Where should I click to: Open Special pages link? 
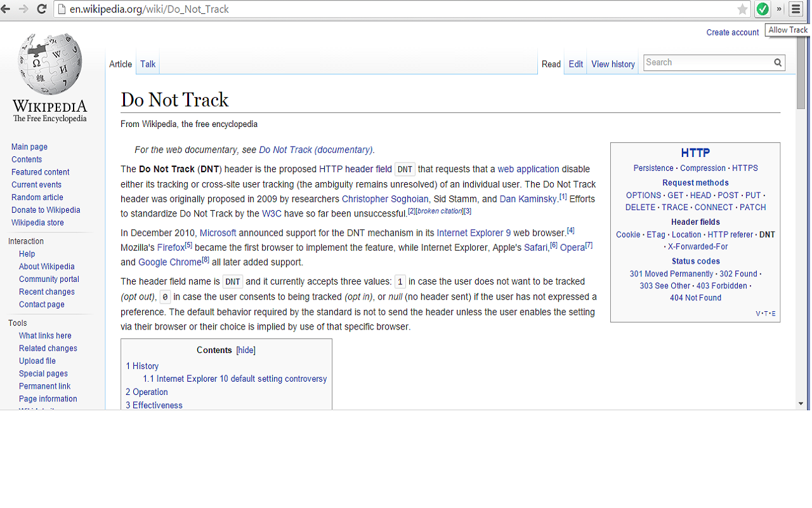coord(43,374)
